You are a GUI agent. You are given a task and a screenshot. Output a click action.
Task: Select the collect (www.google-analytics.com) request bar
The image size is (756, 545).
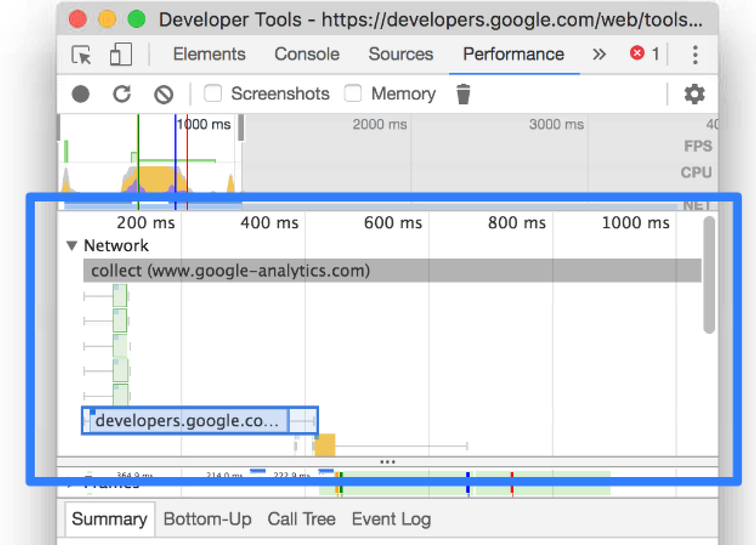coord(392,270)
